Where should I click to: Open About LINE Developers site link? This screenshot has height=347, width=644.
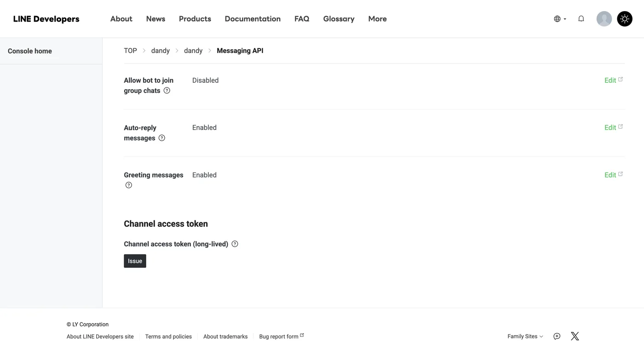(100, 336)
